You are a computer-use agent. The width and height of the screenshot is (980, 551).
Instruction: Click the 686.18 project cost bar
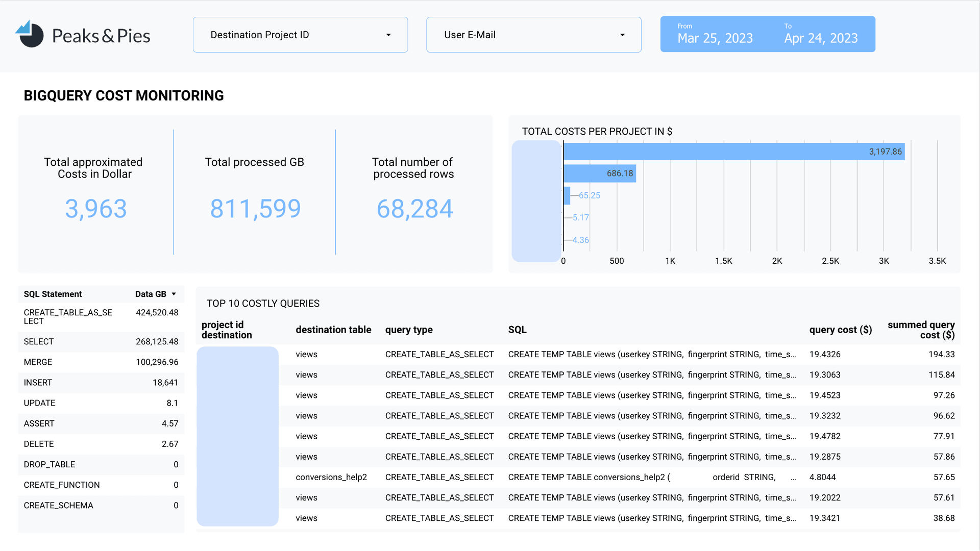(x=599, y=173)
